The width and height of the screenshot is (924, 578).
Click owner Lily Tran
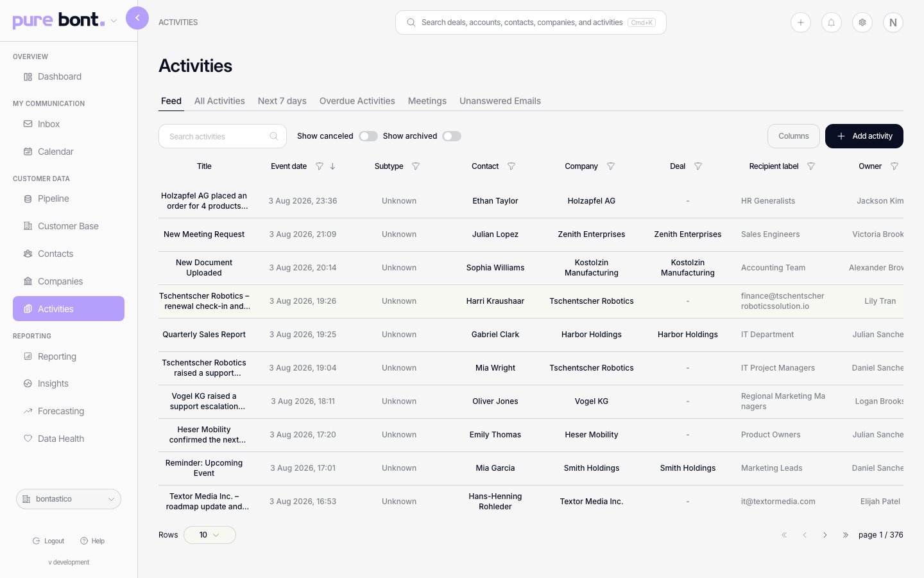(880, 301)
